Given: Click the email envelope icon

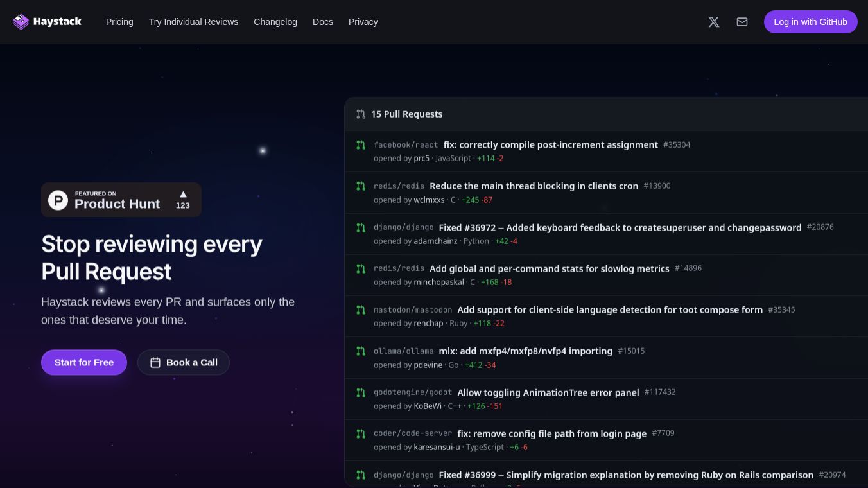Looking at the screenshot, I should (x=742, y=22).
